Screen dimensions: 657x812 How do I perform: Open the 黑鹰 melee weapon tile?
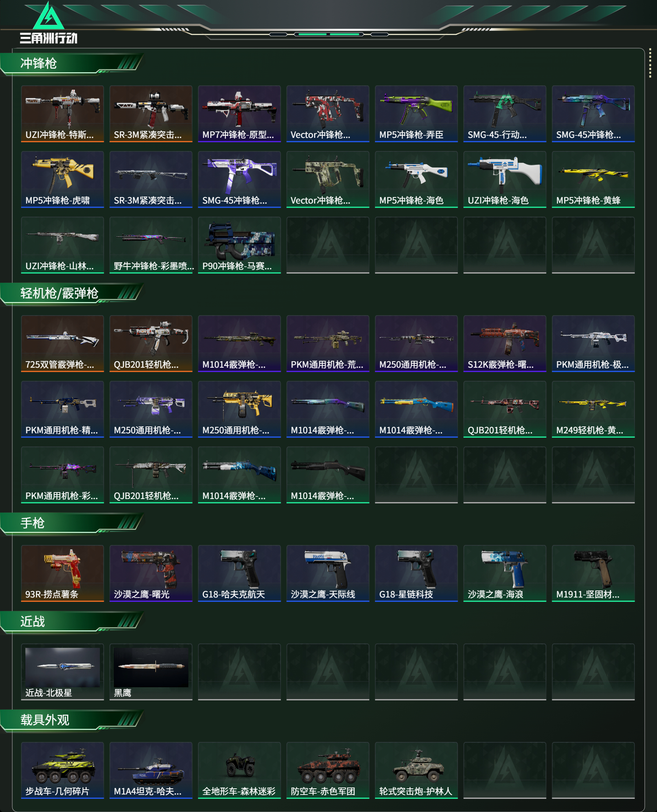151,672
